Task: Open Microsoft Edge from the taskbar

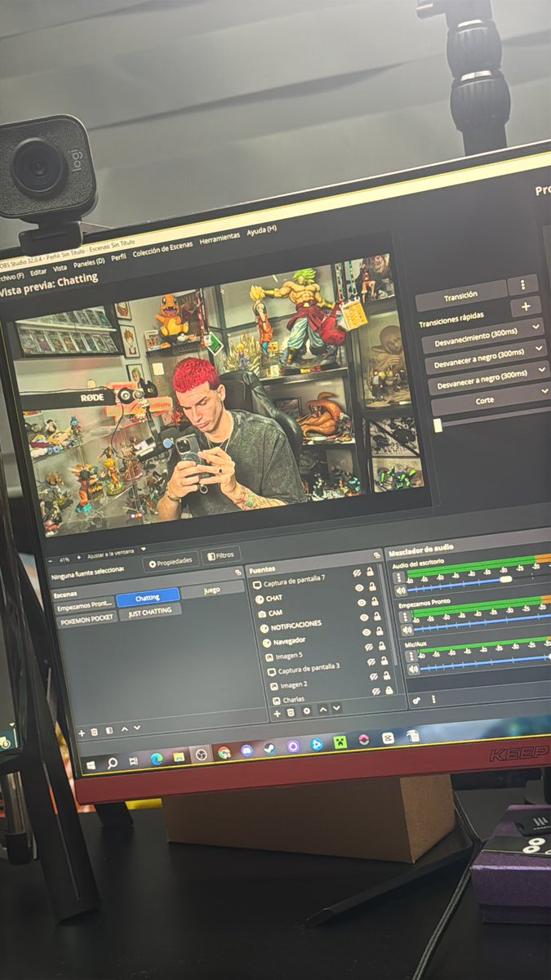Action: [156, 759]
